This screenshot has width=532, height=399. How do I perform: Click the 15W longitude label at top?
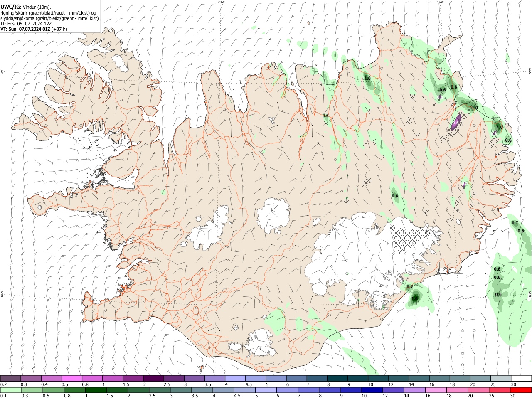440,2
